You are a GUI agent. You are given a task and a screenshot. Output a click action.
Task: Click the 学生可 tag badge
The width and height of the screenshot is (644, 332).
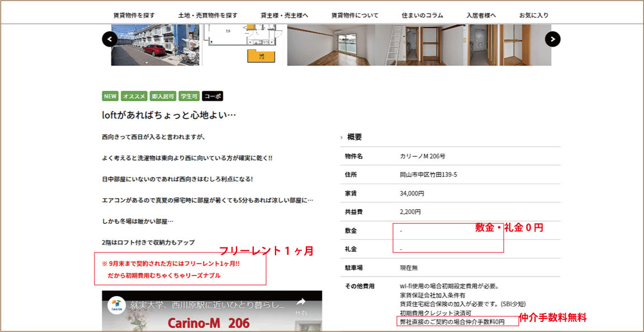point(189,96)
